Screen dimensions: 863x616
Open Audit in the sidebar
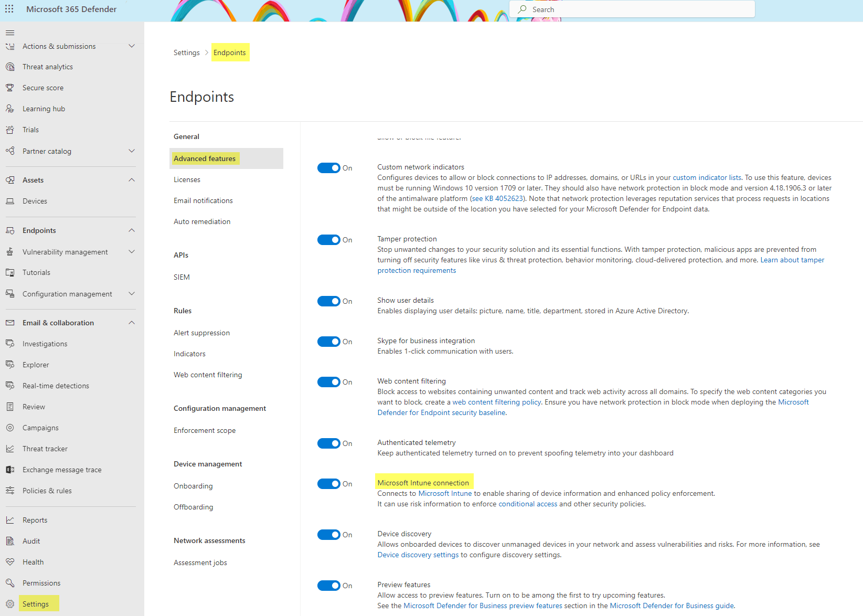point(31,541)
